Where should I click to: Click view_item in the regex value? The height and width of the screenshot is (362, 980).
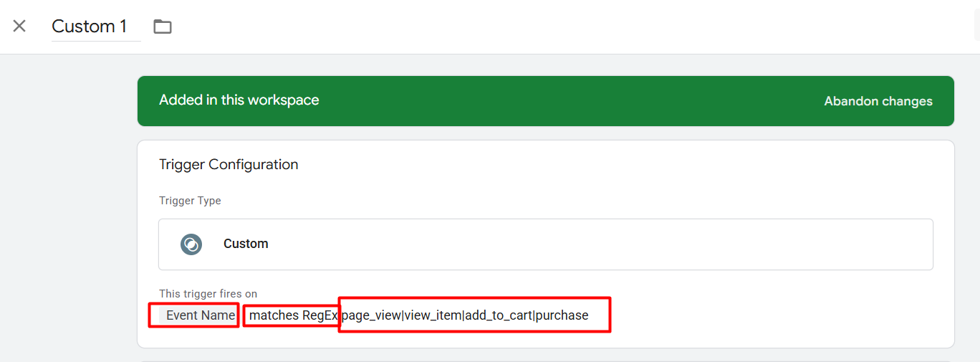click(x=433, y=315)
